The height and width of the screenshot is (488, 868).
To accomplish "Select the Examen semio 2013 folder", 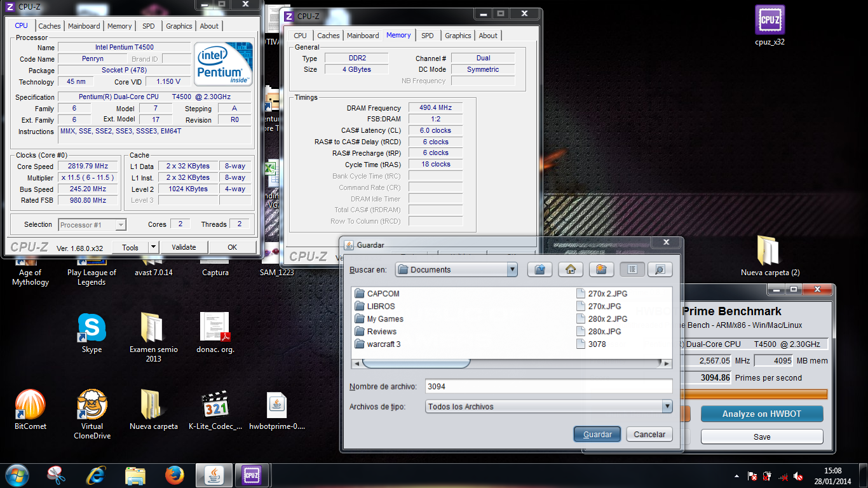I will 153,337.
